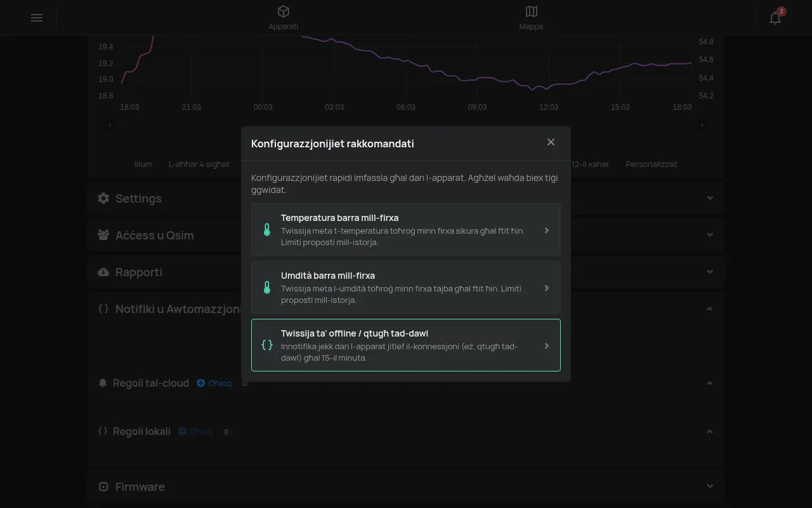812x508 pixels.
Task: Close the Konfigurazzjonijiet rakkomandati dialog
Action: (551, 142)
